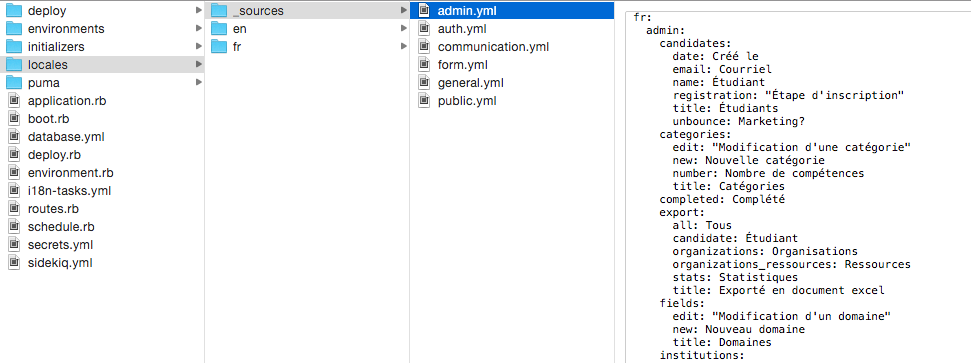
Task: Select the en folder icon
Action: point(219,28)
